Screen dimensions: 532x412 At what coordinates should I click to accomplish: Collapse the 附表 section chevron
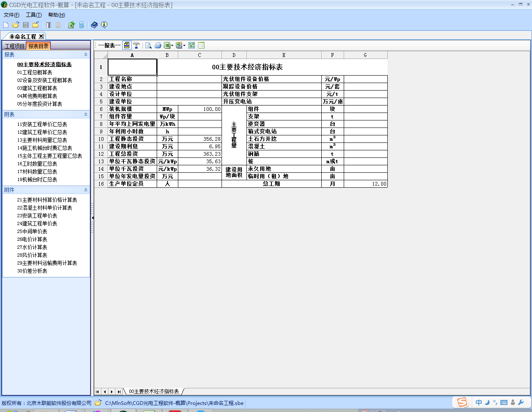point(86,114)
